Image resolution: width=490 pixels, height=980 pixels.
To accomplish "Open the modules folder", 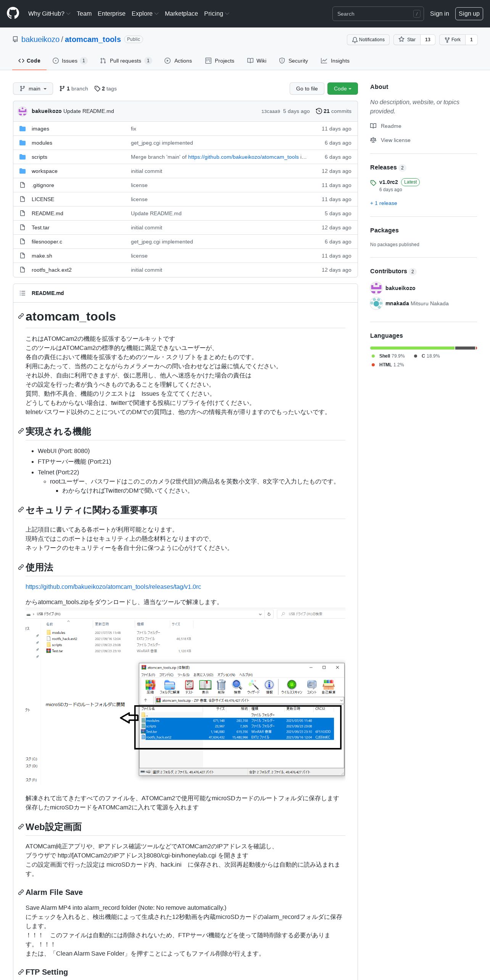I will coord(42,143).
